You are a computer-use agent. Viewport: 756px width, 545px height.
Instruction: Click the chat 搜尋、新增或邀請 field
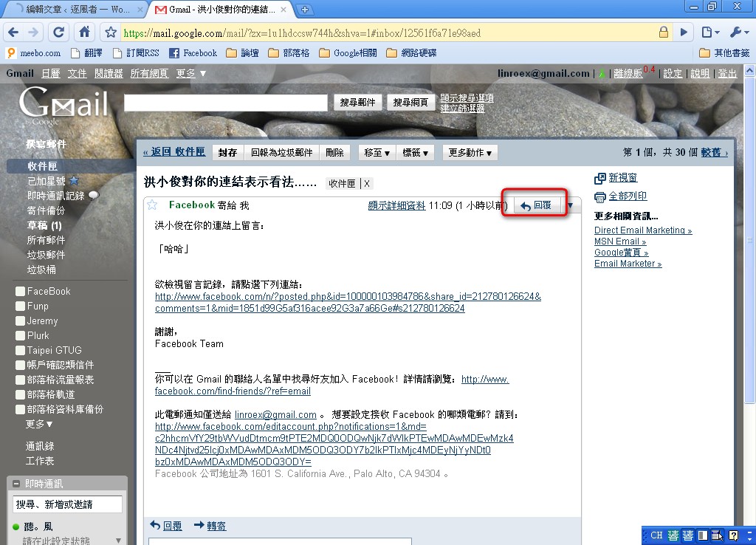point(67,504)
